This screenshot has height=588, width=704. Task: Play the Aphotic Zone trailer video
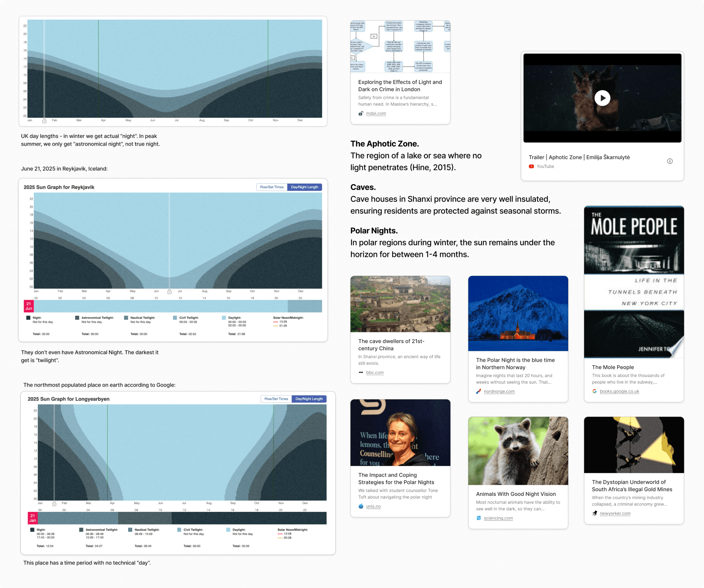602,98
